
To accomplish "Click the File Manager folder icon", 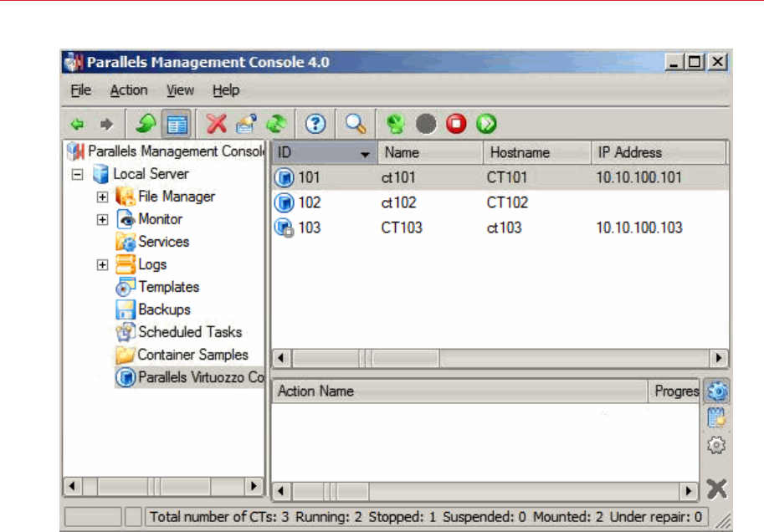I will [126, 197].
